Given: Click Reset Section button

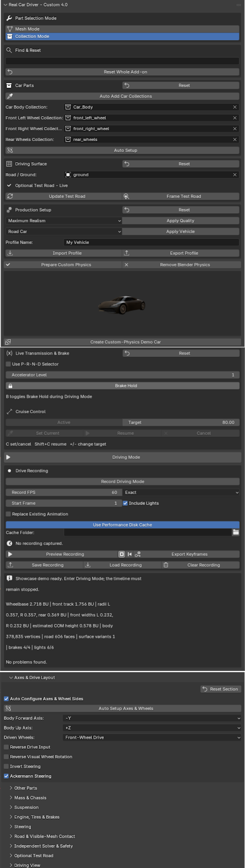Looking at the screenshot, I should pos(221,689).
